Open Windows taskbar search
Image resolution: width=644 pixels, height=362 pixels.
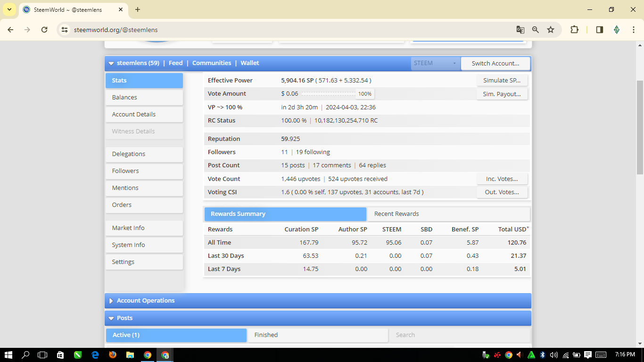click(x=26, y=355)
